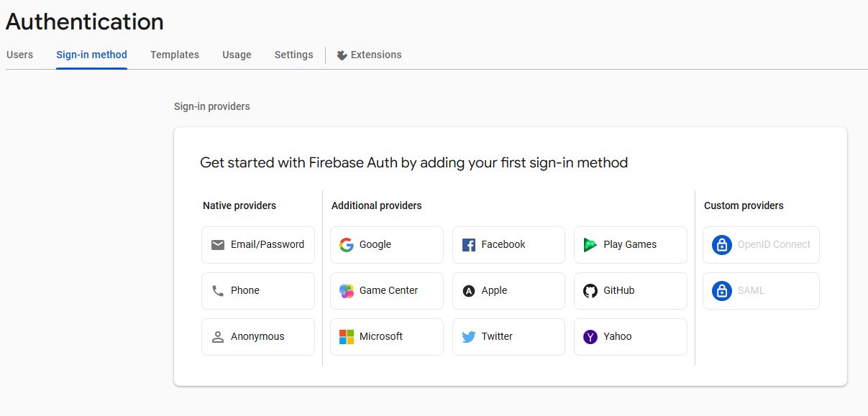Switch to the Templates tab

(x=175, y=55)
